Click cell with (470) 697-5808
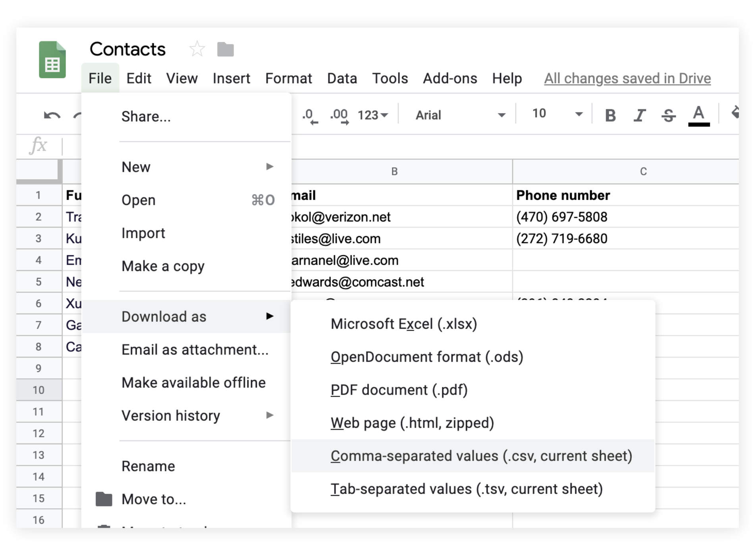756x550 pixels. pyautogui.click(x=626, y=217)
